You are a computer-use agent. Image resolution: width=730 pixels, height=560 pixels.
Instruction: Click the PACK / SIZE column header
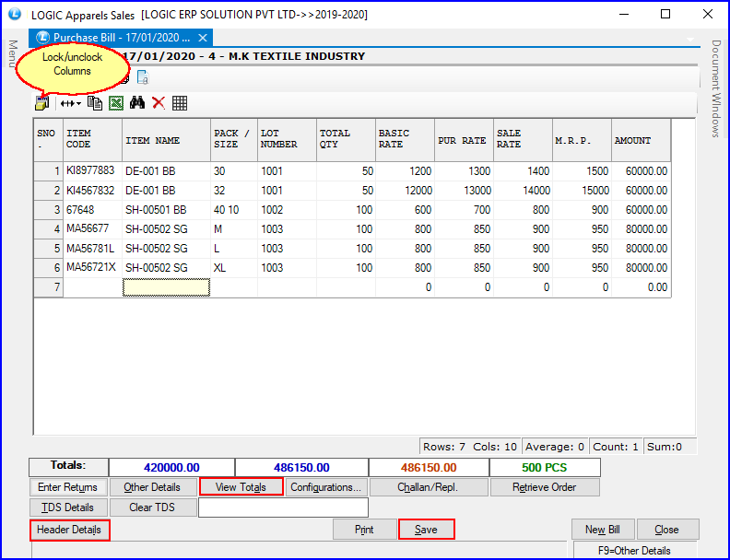tap(234, 140)
